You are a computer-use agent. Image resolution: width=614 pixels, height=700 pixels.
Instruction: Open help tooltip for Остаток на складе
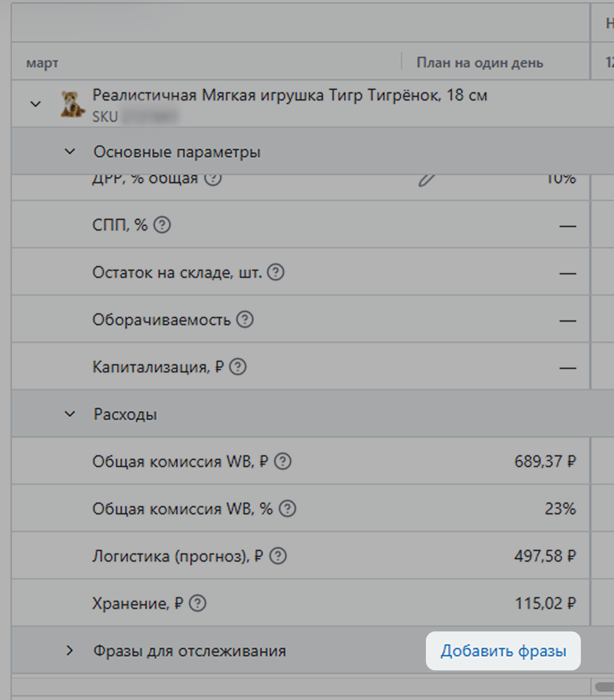pyautogui.click(x=276, y=273)
